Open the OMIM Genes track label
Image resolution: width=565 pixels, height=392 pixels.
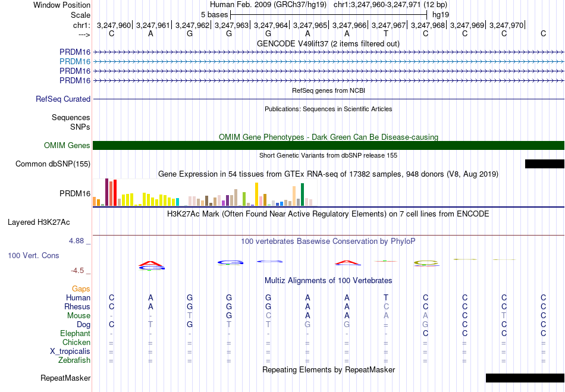67,145
